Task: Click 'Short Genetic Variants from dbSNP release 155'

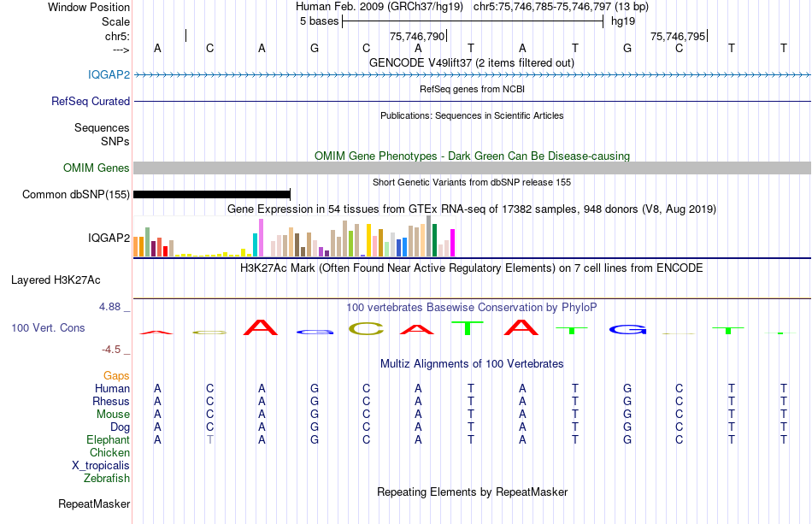Action: point(472,182)
